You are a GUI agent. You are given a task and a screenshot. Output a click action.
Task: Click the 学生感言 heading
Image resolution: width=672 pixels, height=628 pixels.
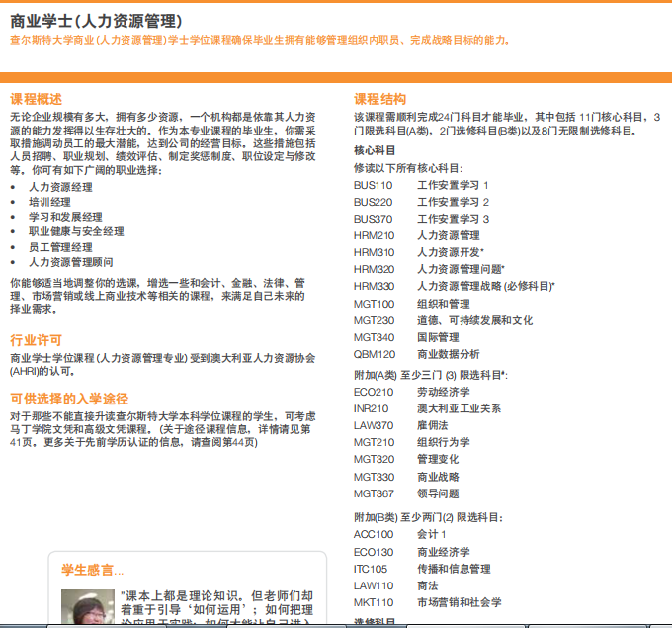click(93, 570)
